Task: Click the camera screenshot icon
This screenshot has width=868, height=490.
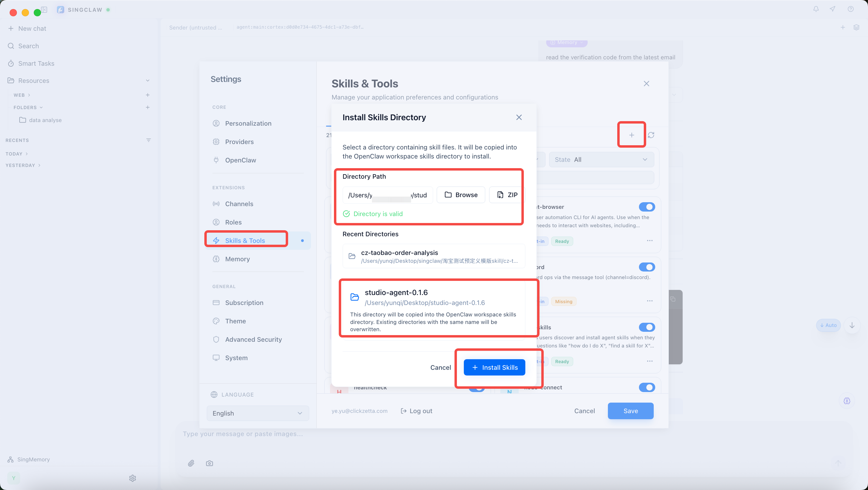Action: (x=209, y=463)
